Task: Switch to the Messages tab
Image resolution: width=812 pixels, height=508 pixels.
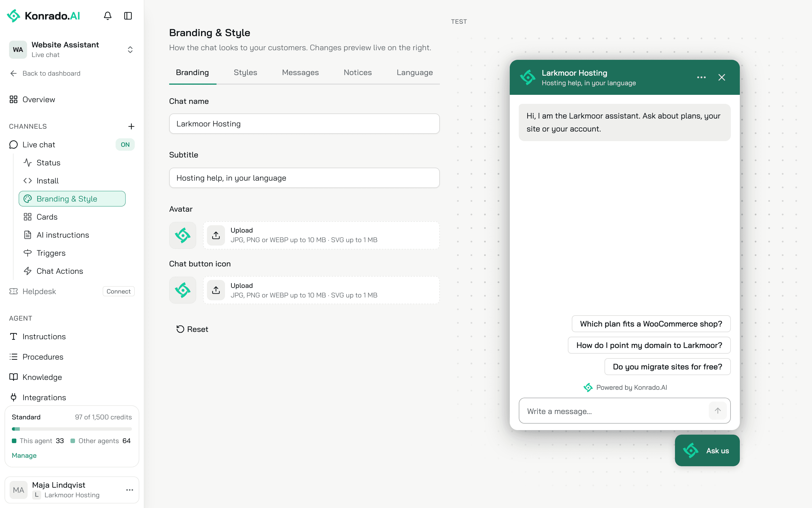Action: point(300,73)
